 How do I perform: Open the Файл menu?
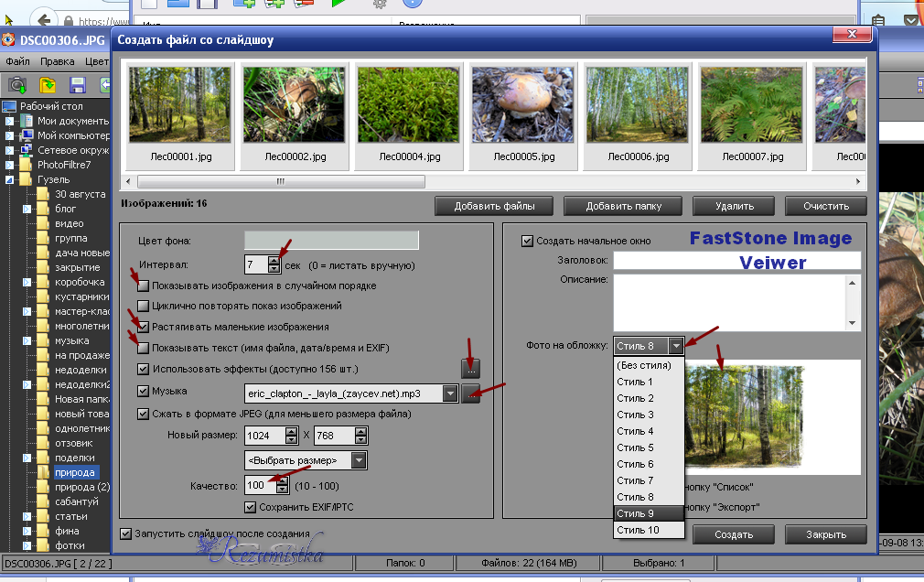click(17, 61)
